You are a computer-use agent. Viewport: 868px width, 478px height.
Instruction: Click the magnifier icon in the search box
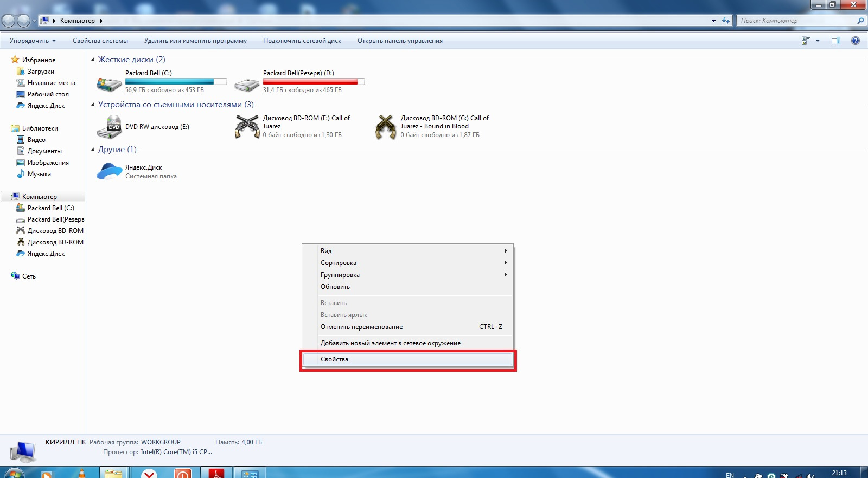coord(860,21)
